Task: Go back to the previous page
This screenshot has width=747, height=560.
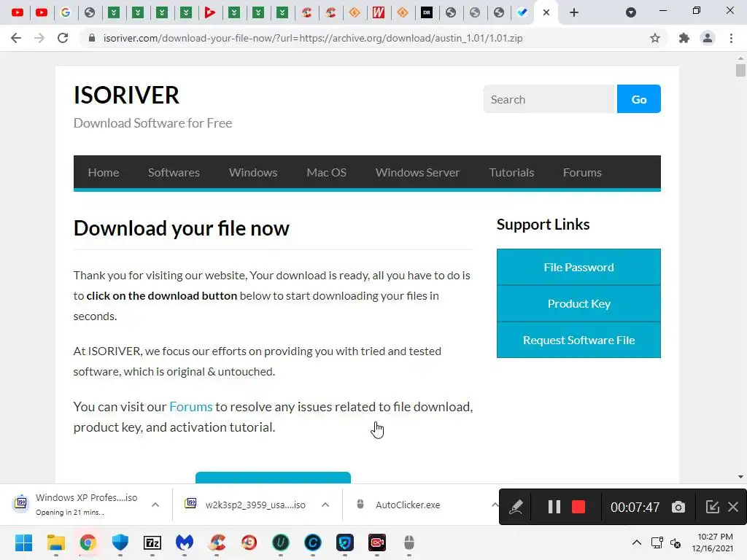Action: [x=16, y=38]
